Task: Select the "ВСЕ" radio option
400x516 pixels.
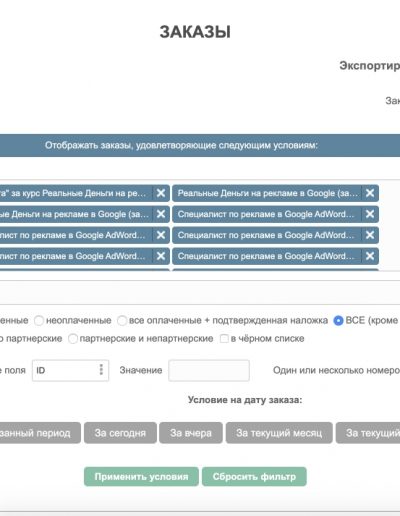Action: coord(338,321)
